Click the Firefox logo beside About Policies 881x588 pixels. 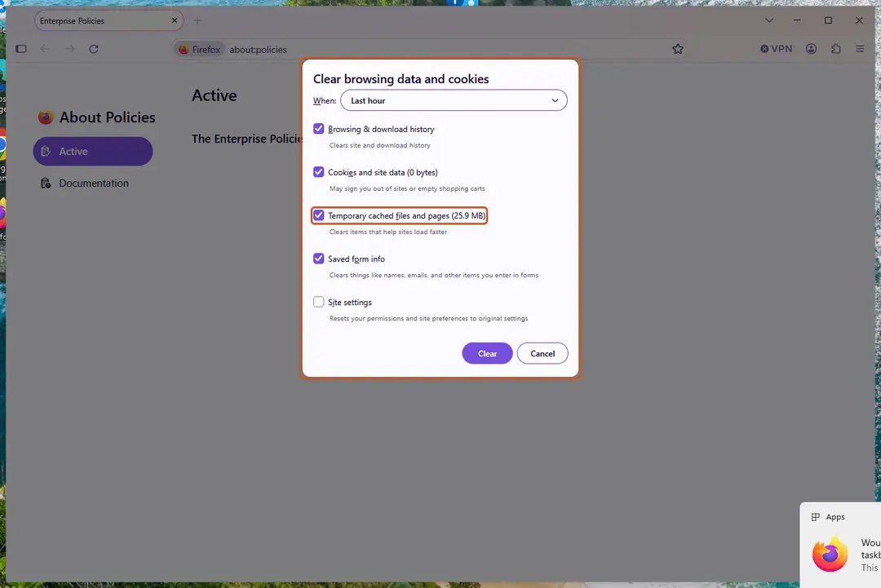pos(46,117)
